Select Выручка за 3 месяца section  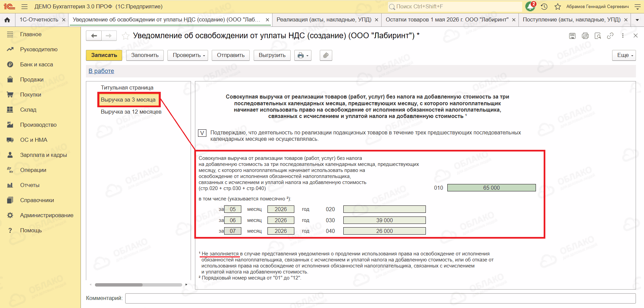click(128, 100)
